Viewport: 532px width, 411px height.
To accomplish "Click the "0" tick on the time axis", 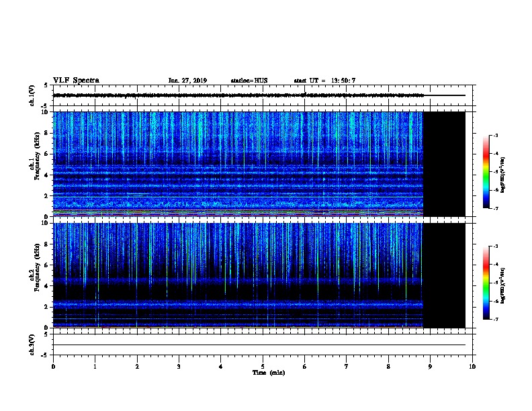I will [53, 366].
